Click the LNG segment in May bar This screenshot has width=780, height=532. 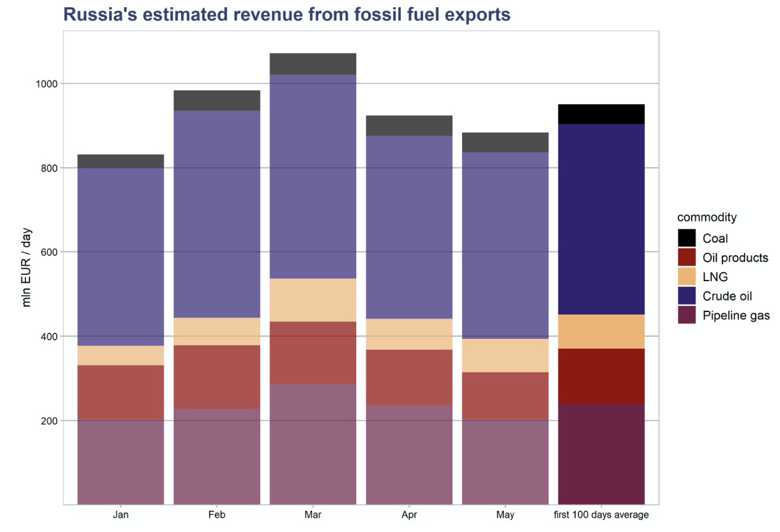tap(505, 355)
